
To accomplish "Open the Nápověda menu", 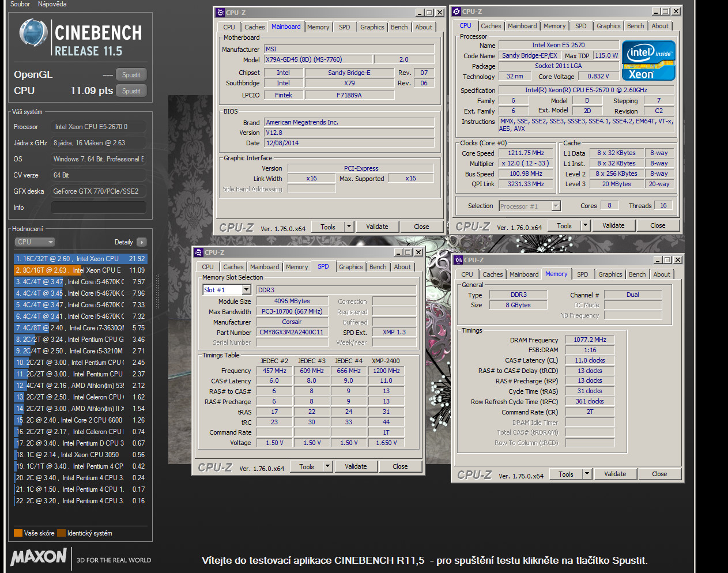I will pos(52,4).
